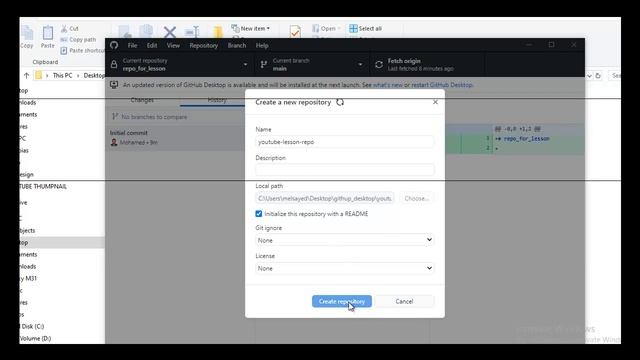Select Volume (D:) in the navigation pane
The image size is (640, 360).
click(35, 338)
